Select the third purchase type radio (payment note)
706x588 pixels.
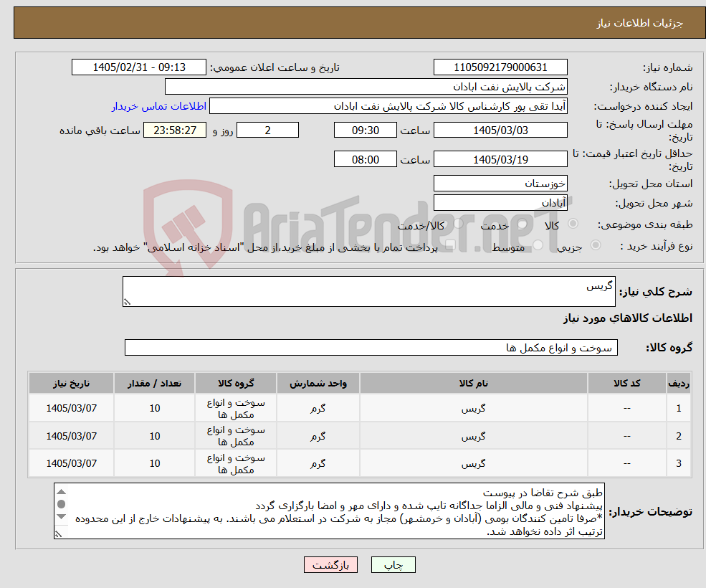pos(449,245)
